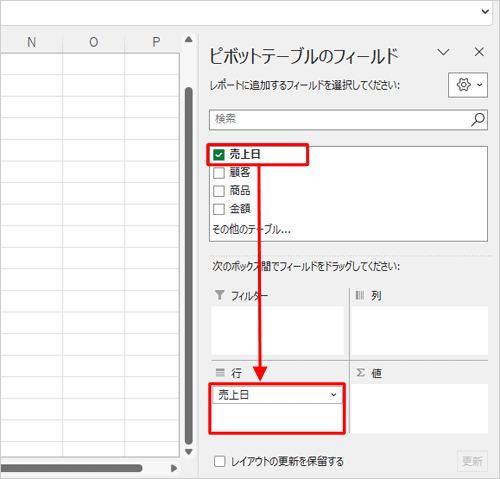
Task: Open the その他のテーブル... link
Action: [251, 230]
